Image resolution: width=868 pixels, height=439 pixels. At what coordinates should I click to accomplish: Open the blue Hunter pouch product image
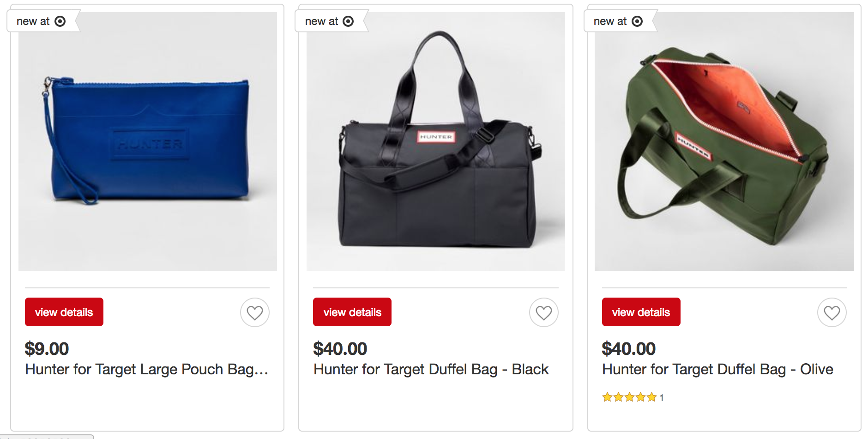(148, 141)
